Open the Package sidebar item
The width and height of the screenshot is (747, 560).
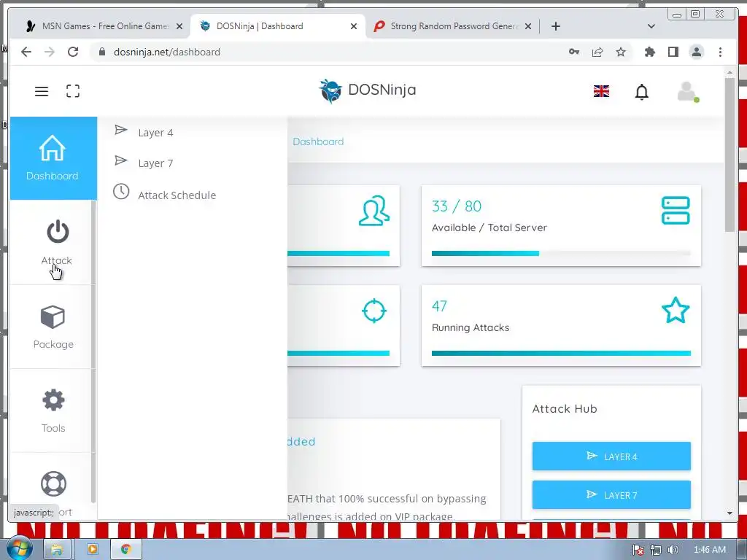click(x=53, y=327)
